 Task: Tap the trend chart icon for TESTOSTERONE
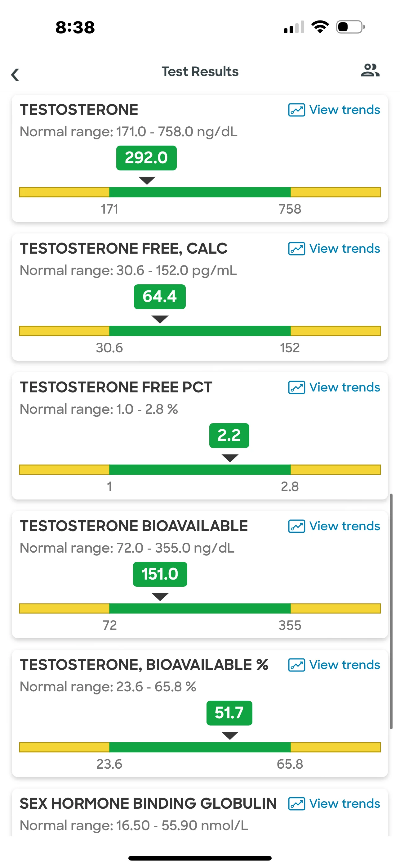(297, 110)
